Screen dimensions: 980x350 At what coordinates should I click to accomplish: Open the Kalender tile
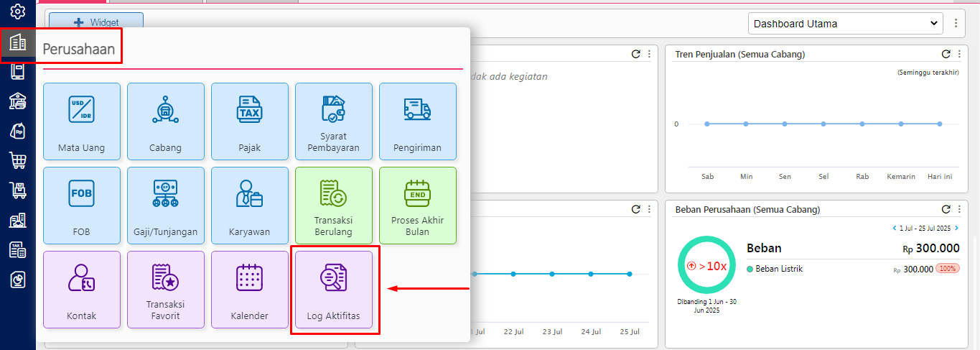(x=249, y=289)
